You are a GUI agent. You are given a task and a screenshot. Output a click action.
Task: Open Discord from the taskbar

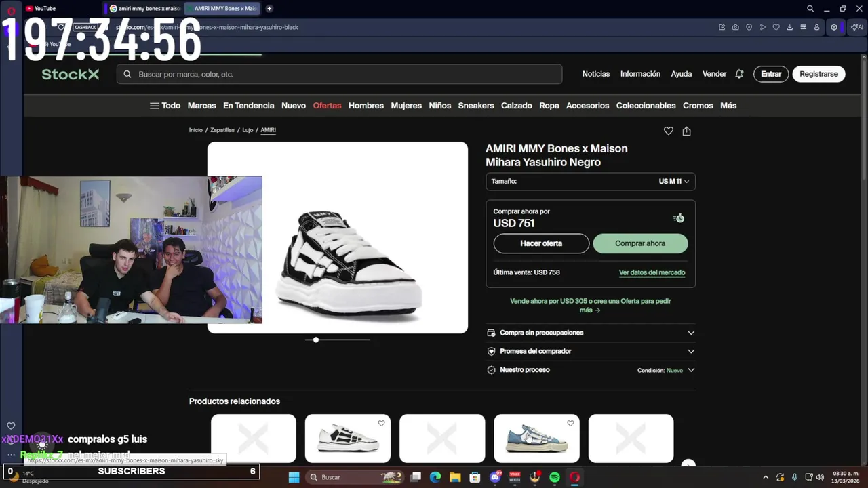496,477
